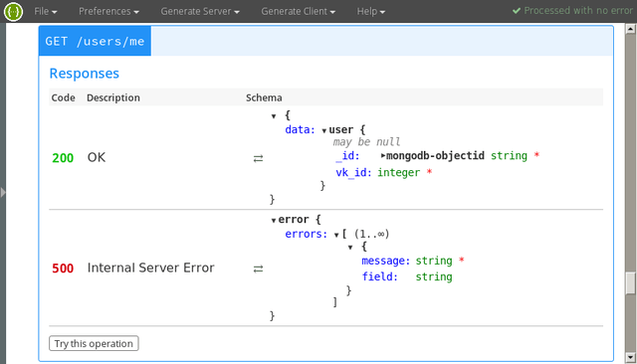Click the OK description text
The height and width of the screenshot is (364, 637).
click(97, 157)
